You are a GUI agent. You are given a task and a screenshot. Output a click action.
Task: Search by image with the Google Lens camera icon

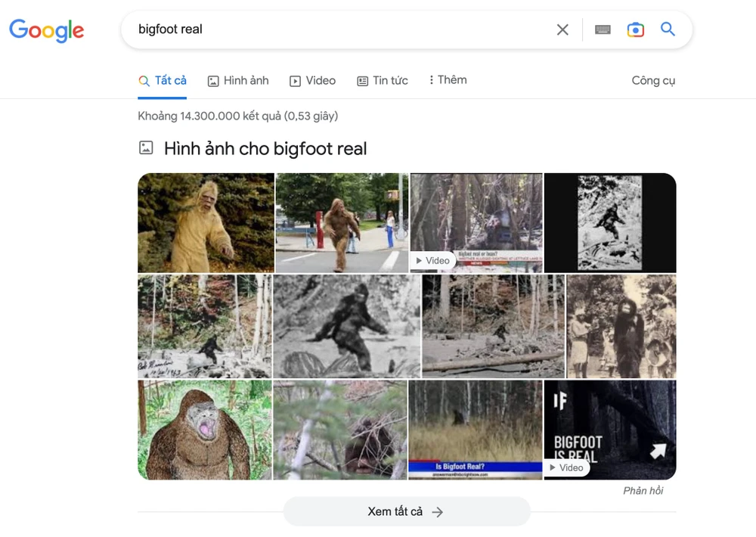pos(635,29)
